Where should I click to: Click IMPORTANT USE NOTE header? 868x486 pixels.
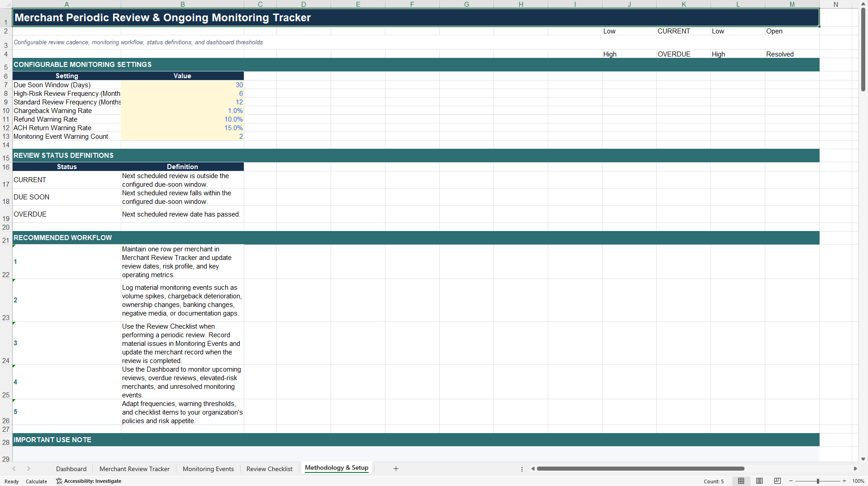pos(416,440)
